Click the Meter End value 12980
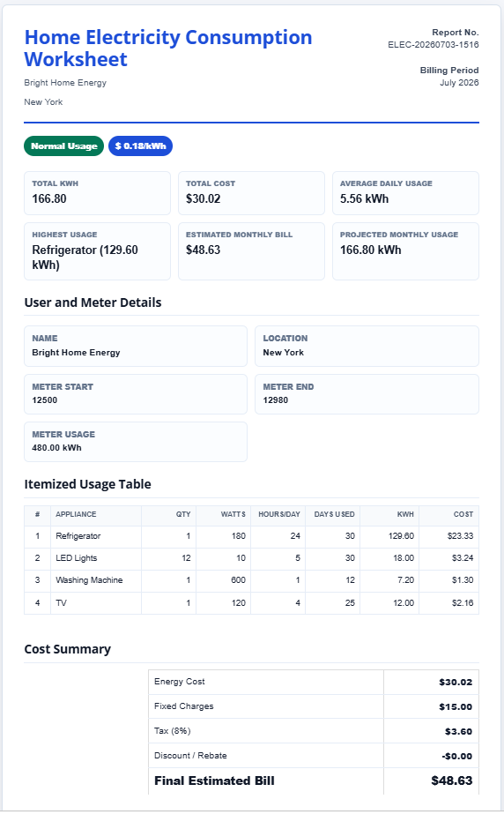The height and width of the screenshot is (814, 504). coord(275,400)
